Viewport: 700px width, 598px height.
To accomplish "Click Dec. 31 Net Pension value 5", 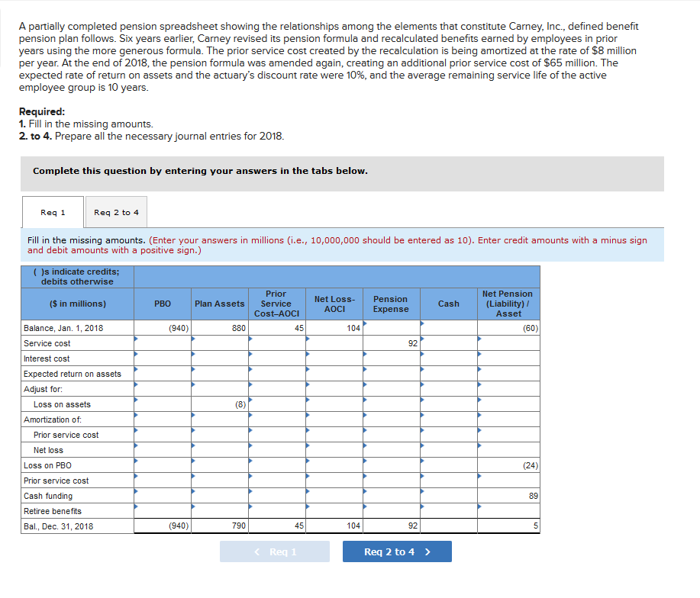I will (x=536, y=526).
